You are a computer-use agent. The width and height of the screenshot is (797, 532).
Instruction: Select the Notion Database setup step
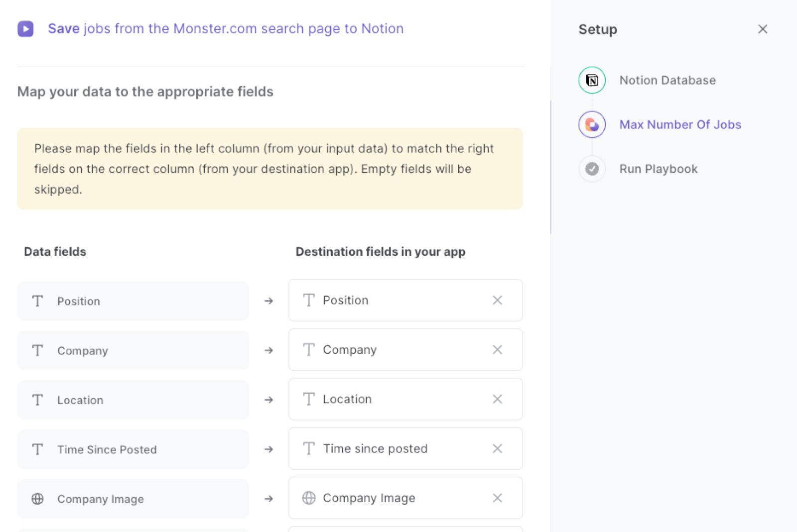click(667, 80)
